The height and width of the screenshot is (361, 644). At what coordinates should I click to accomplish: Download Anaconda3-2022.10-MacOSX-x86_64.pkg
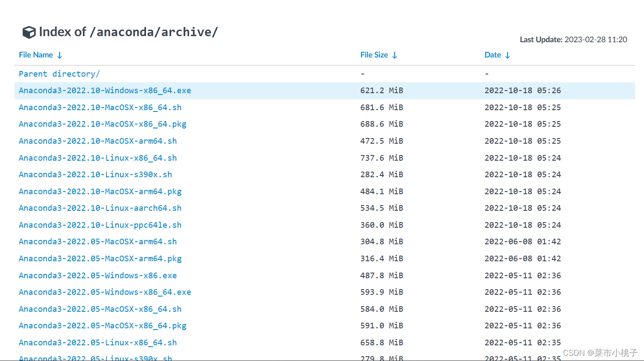point(102,124)
